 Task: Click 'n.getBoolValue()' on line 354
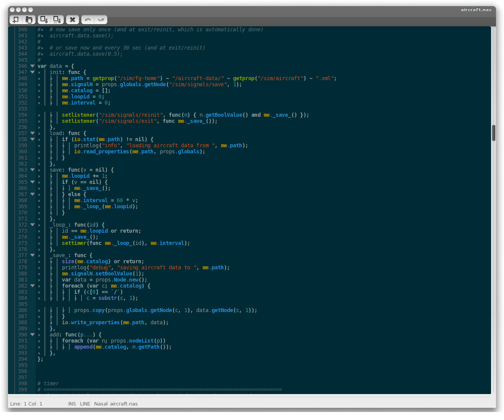click(x=224, y=115)
